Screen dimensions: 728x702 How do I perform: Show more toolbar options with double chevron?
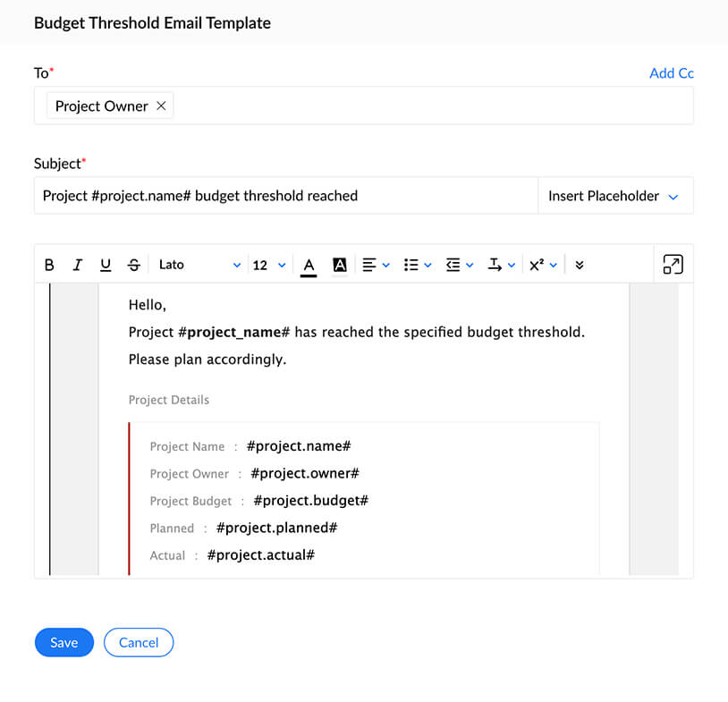click(x=580, y=265)
